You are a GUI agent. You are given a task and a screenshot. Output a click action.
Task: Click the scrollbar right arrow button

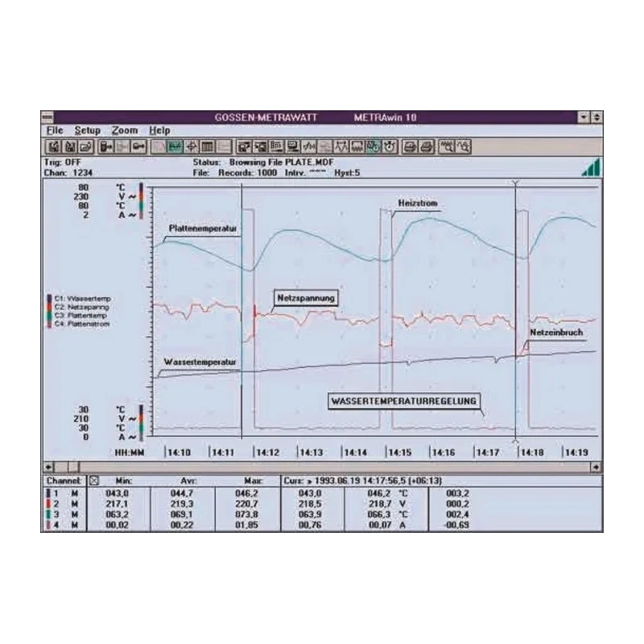tap(596, 467)
